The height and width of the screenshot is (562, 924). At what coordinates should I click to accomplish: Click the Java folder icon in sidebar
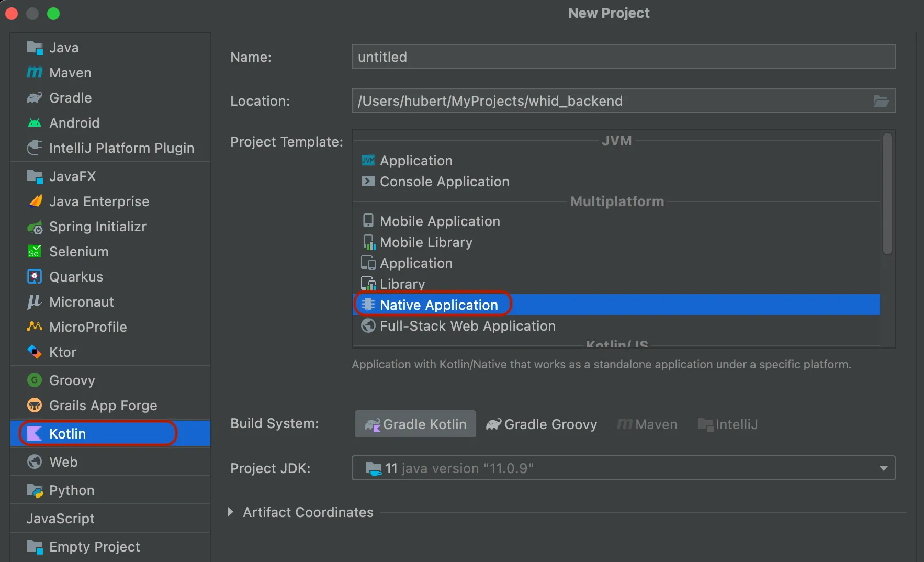click(35, 48)
